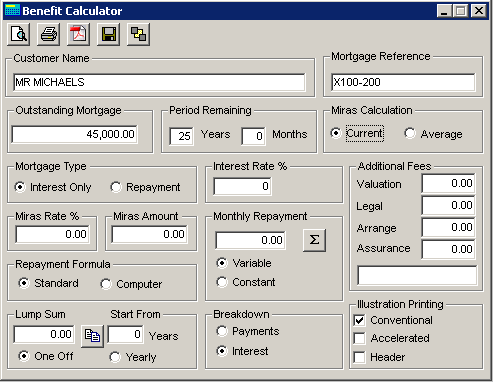Click the Outstanding Mortgage amount field

[x=74, y=134]
